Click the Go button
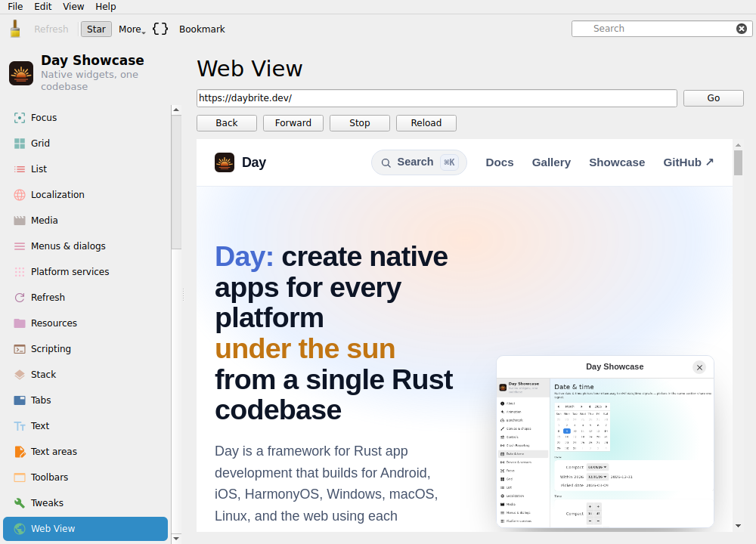 point(713,97)
